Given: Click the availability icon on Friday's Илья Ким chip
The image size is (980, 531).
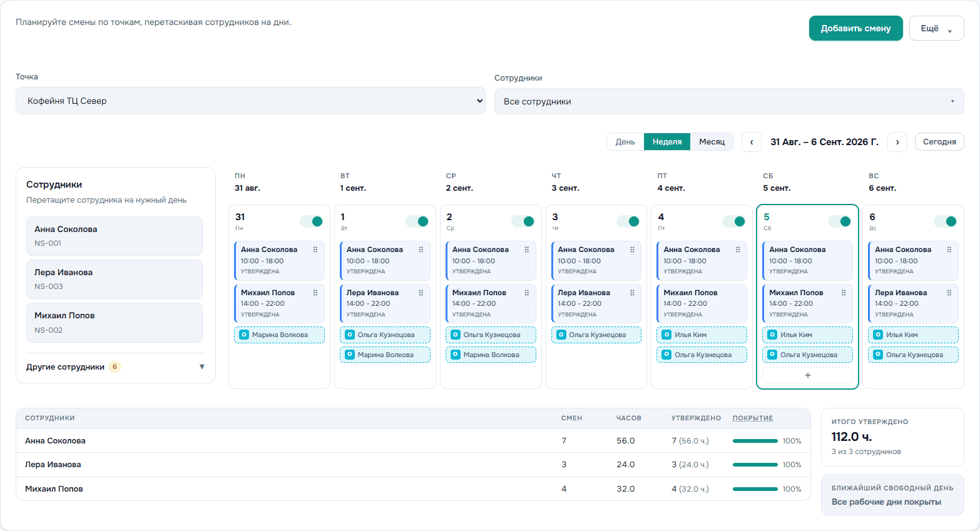Looking at the screenshot, I should click(x=666, y=335).
